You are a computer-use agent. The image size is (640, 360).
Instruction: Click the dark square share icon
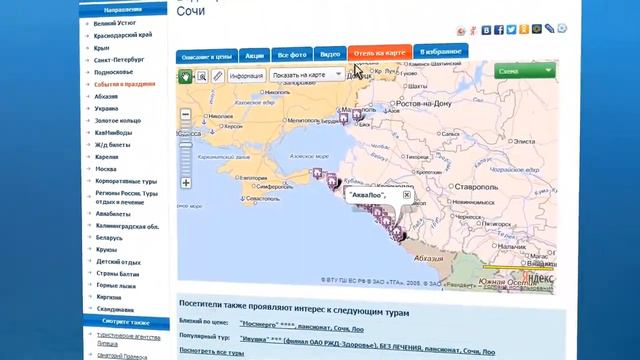537,29
